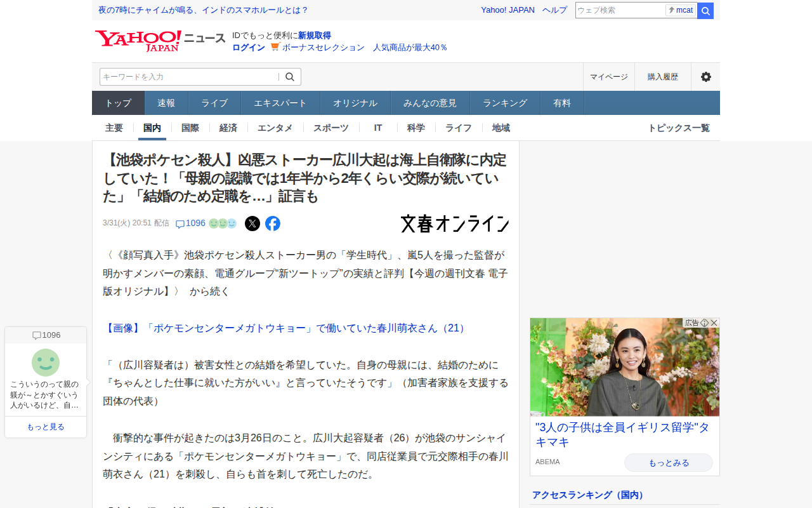This screenshot has height=508, width=812.
Task: Click the comment preview text in floating widget
Action: click(x=46, y=395)
